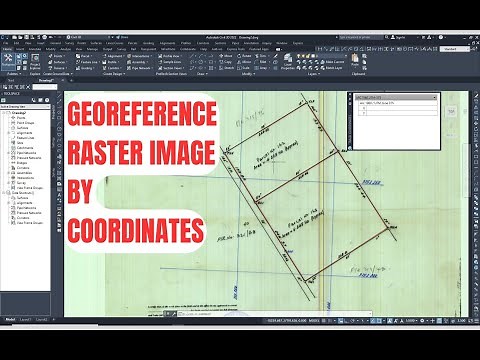Screen dimensions: 480x360
Task: Click the Sample Lines ribbon tool
Action: pos(170,62)
